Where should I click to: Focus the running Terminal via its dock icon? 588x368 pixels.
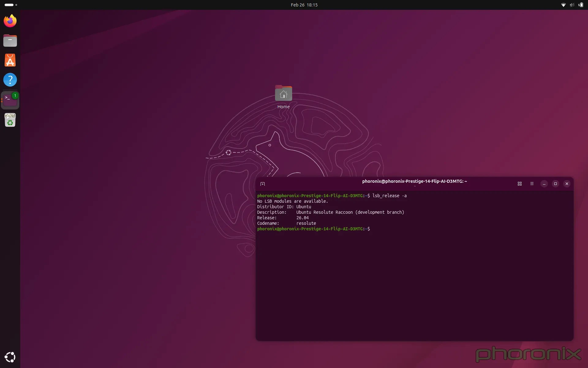[10, 99]
